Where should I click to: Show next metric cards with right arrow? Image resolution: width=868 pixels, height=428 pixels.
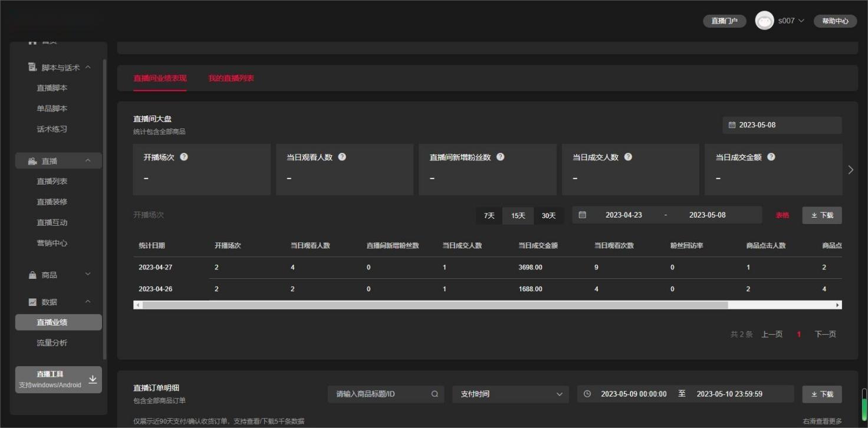coord(850,170)
